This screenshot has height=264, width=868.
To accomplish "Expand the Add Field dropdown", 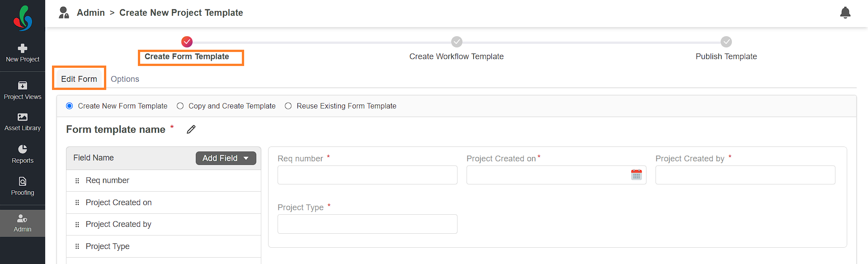I will [226, 158].
